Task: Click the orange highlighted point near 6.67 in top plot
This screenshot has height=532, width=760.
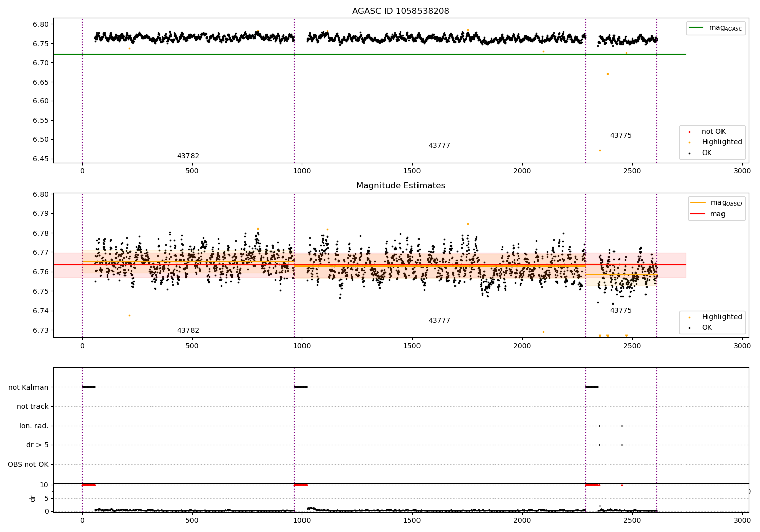Action: click(607, 74)
